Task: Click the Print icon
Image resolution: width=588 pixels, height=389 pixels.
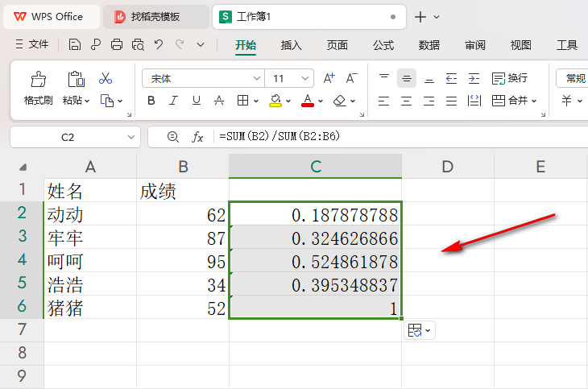Action: coord(117,44)
